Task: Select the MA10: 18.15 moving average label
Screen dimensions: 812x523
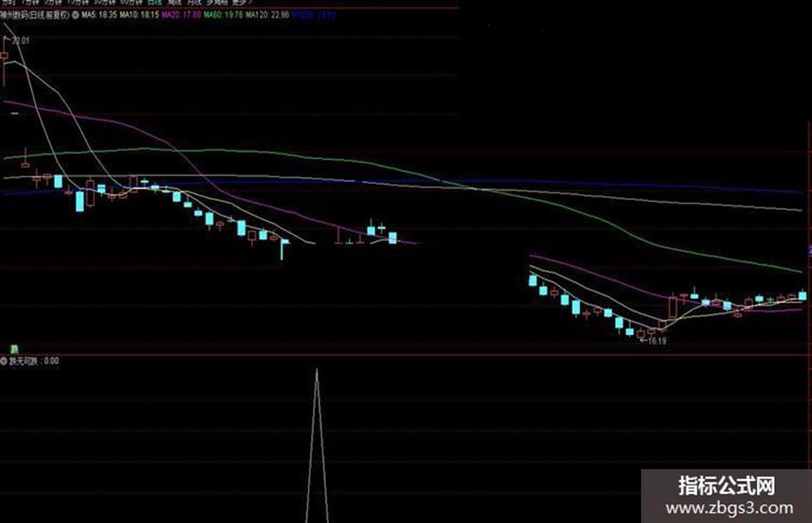Action: (139, 15)
